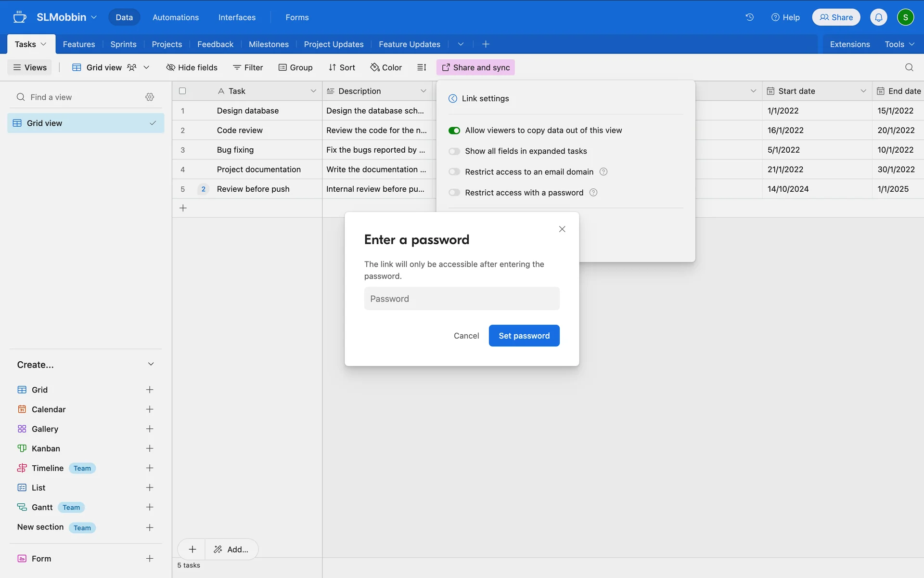Open the notifications bell
Viewport: 924px width, 578px height.
[x=878, y=17]
